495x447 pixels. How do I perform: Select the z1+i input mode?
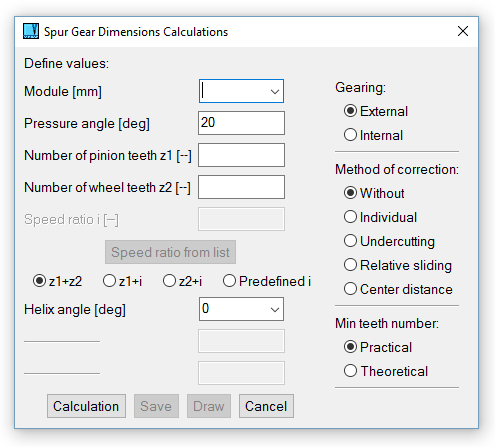click(122, 281)
